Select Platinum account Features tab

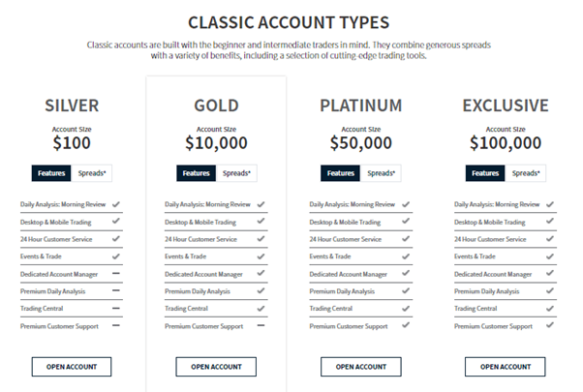tap(341, 173)
